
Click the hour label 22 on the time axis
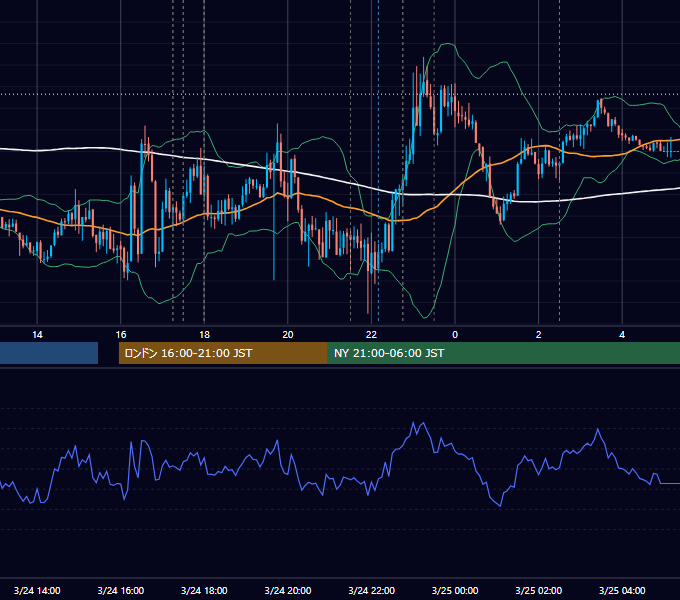tap(371, 335)
